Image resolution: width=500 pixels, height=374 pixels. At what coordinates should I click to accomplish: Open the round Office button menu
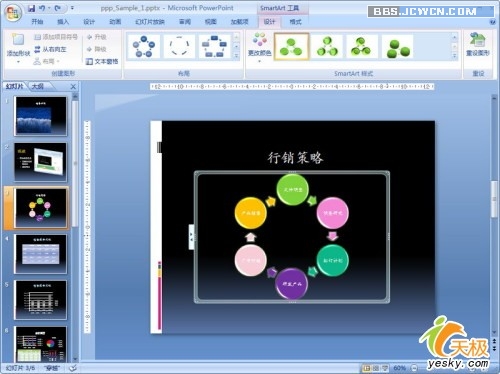tap(13, 13)
